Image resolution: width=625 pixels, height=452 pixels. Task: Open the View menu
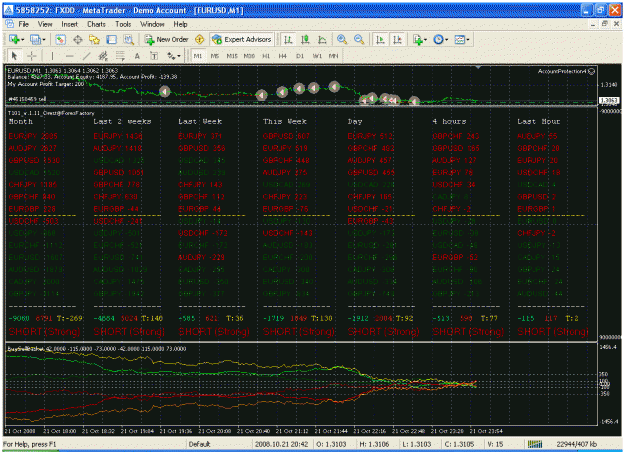[x=45, y=24]
